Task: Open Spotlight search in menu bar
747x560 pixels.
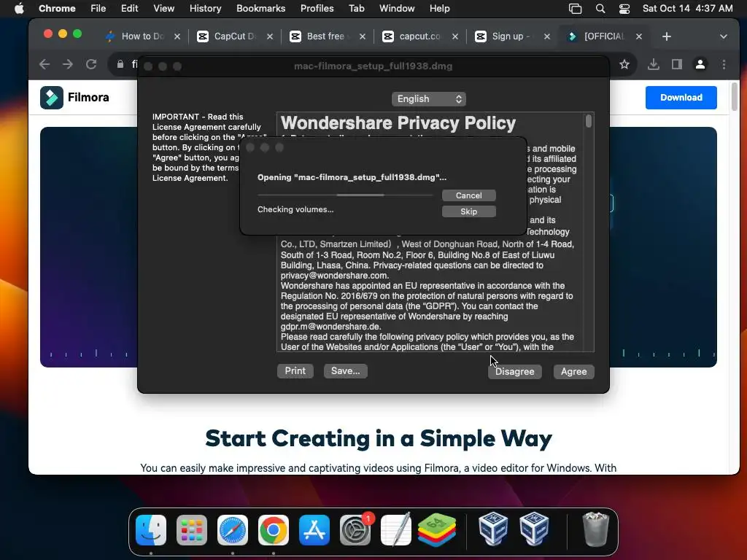Action: coord(600,9)
